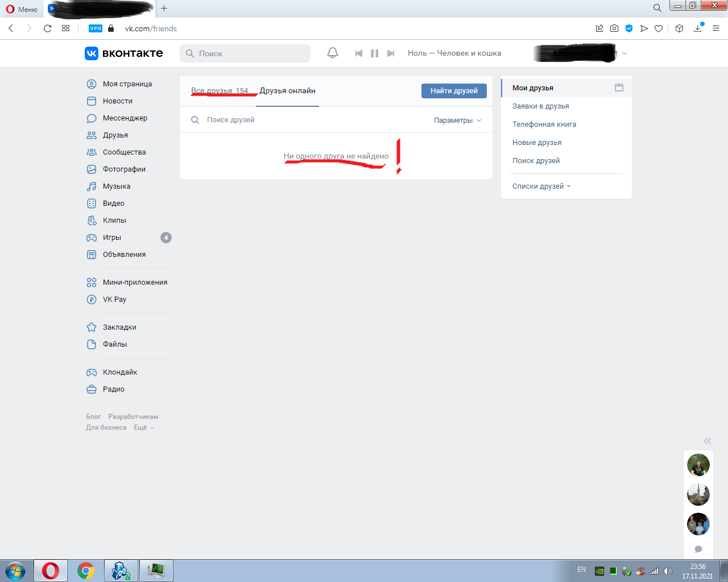The image size is (728, 582).
Task: Open the Блог footer link
Action: pos(93,417)
